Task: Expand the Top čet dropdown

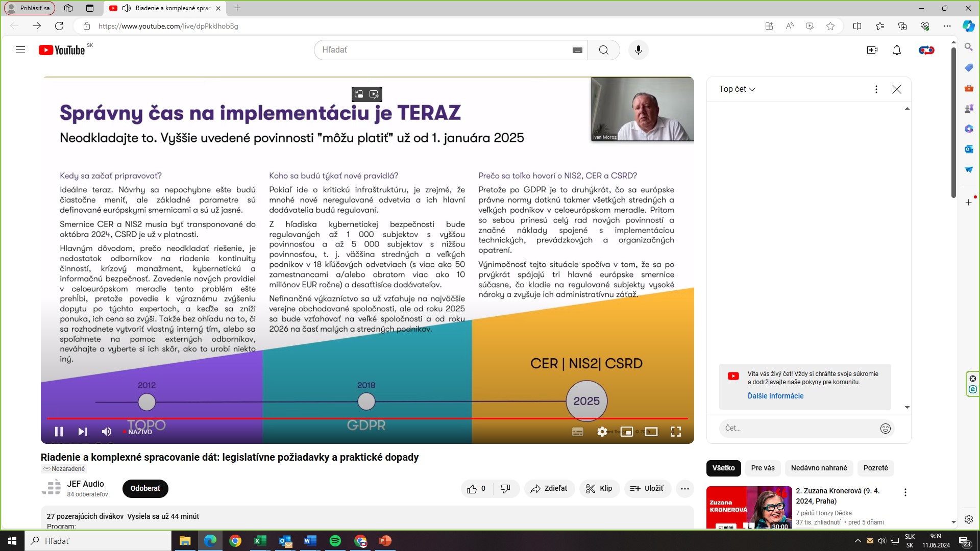Action: 737,89
